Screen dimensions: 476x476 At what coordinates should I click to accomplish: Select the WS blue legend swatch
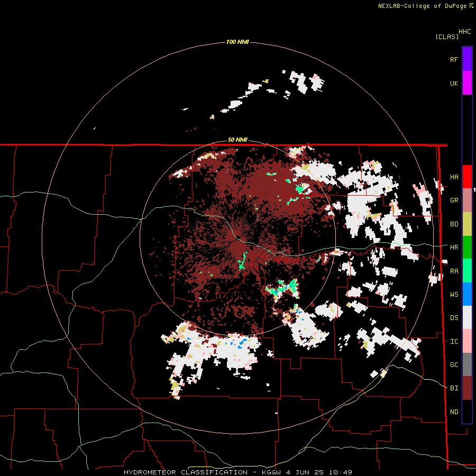(x=467, y=294)
